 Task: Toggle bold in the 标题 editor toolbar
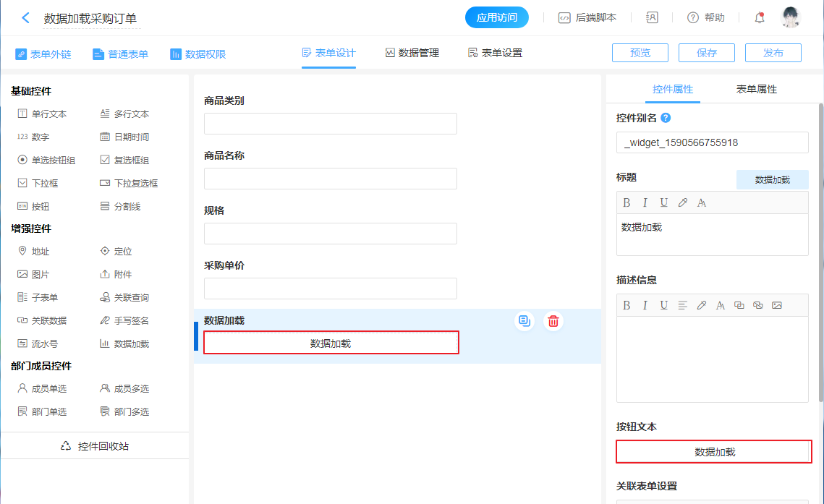coord(627,202)
